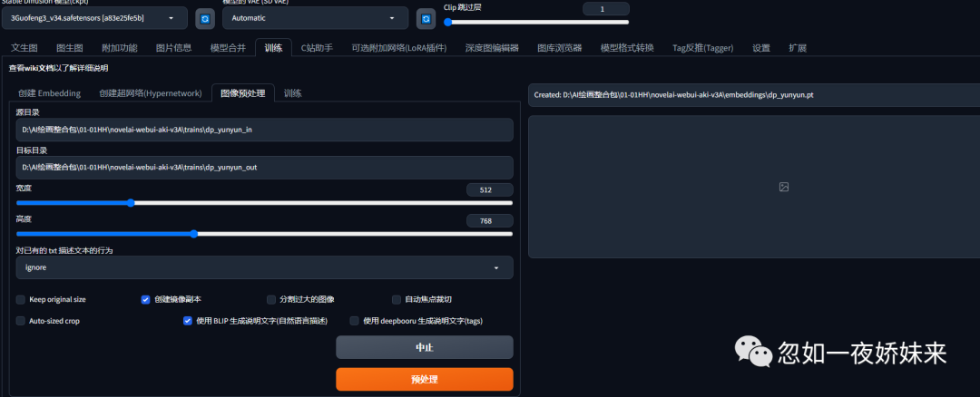Click the Created embeddings dp_yunyun.pt message
The width and height of the screenshot is (980, 397).
673,95
